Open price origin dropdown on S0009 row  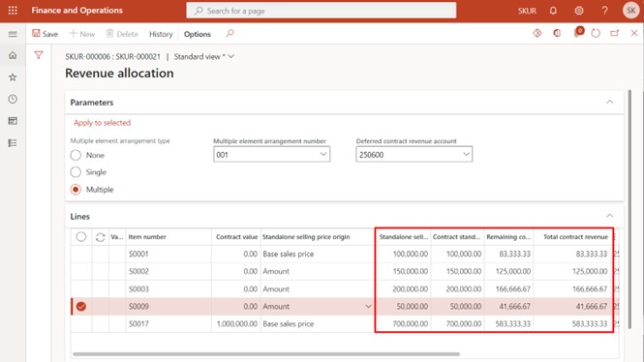tap(368, 306)
